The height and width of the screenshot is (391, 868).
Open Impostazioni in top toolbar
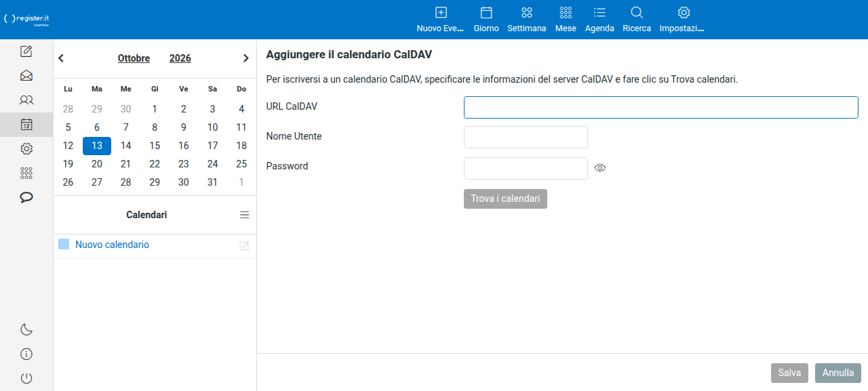(x=682, y=20)
